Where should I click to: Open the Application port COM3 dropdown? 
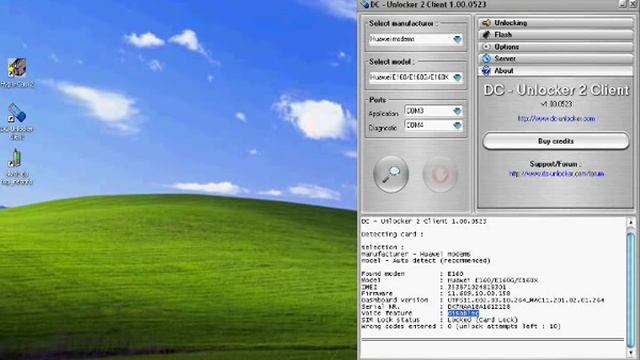[x=457, y=111]
